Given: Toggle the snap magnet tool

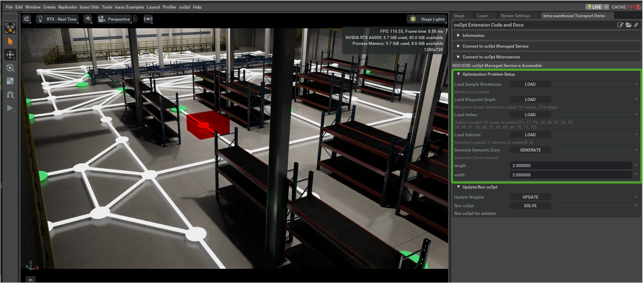Looking at the screenshot, I should pos(10,94).
